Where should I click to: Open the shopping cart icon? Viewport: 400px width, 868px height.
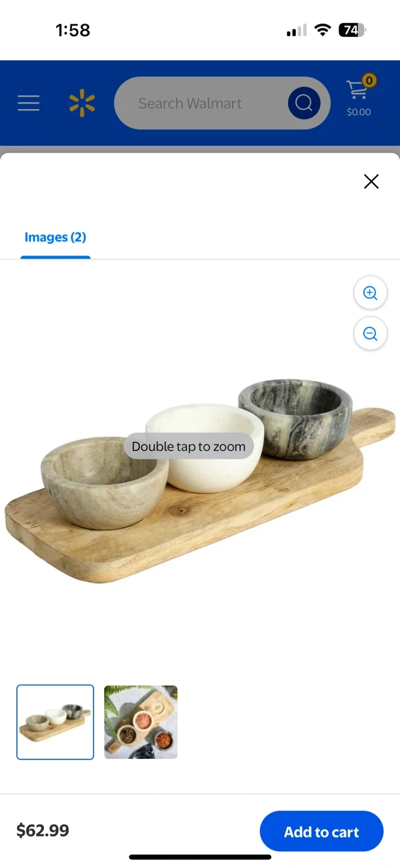(357, 90)
